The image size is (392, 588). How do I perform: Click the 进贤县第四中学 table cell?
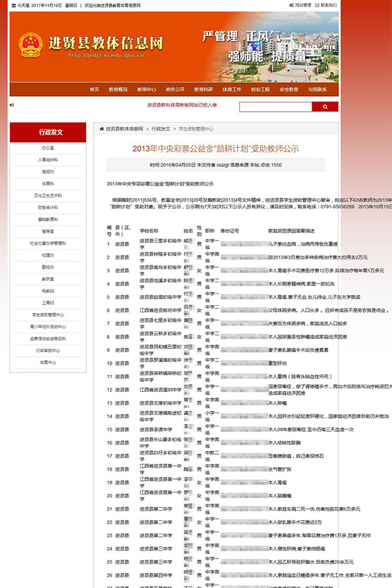[156, 575]
